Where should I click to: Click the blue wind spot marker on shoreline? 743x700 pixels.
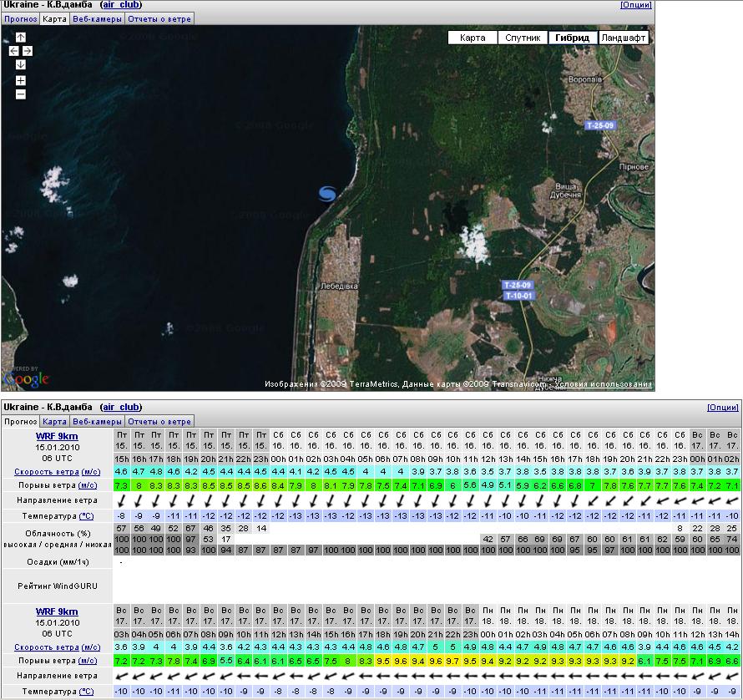pos(328,193)
